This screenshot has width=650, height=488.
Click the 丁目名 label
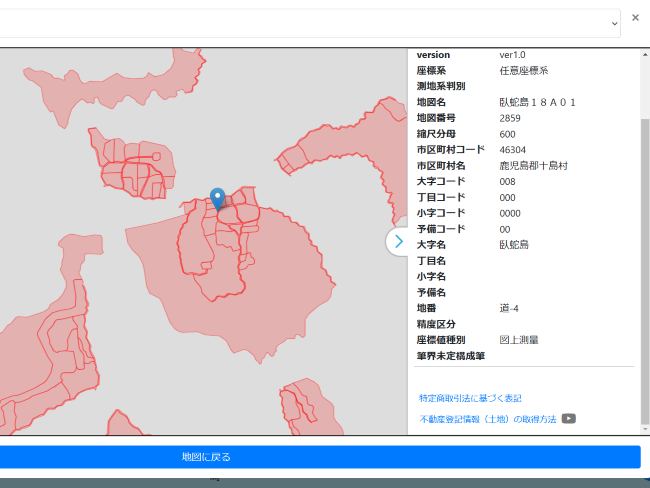point(431,261)
